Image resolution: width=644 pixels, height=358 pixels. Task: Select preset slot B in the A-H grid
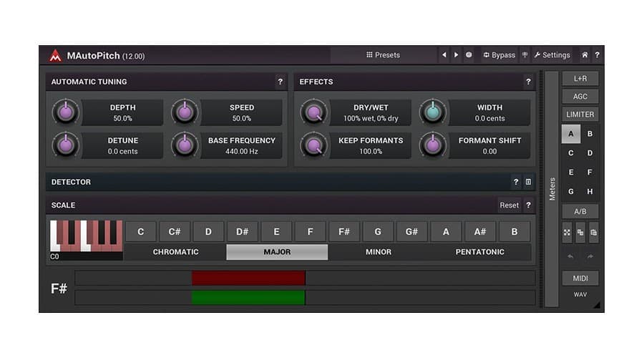pos(590,134)
